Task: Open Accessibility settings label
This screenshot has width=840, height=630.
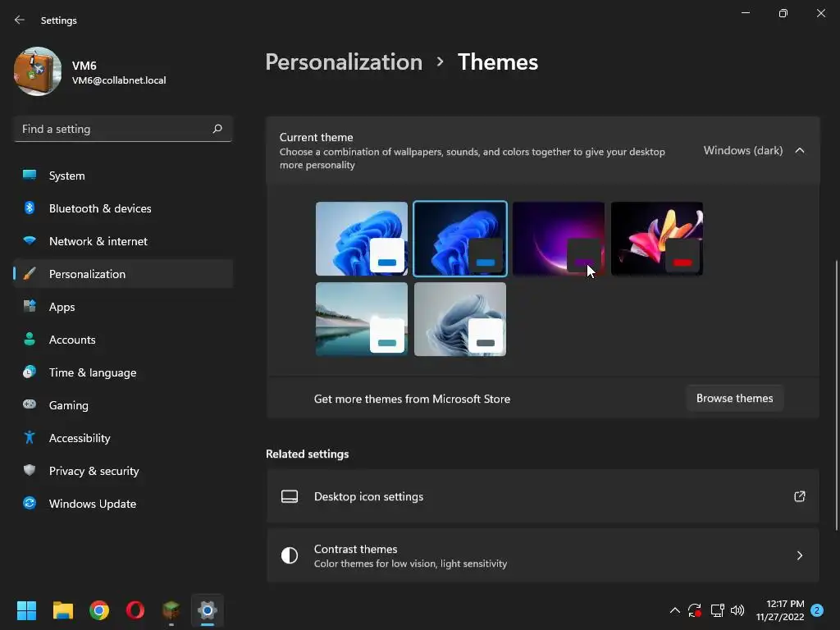Action: click(80, 438)
